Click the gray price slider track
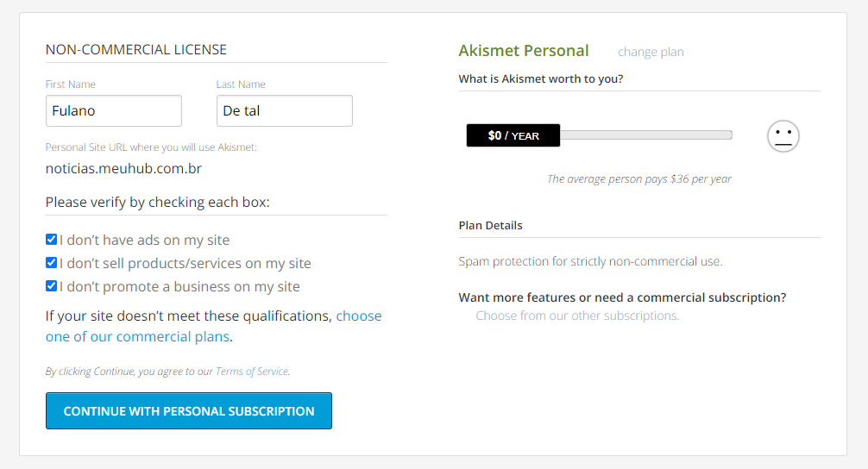Screen dimensions: 868x469 coord(646,135)
